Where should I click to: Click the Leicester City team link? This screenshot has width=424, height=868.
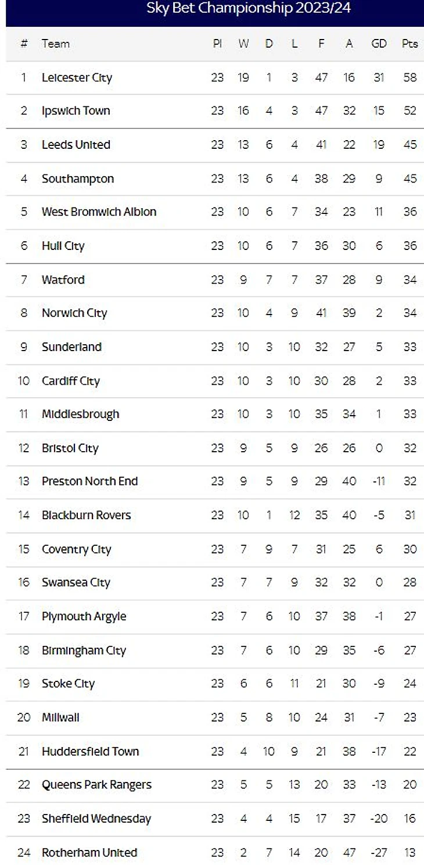coord(77,77)
